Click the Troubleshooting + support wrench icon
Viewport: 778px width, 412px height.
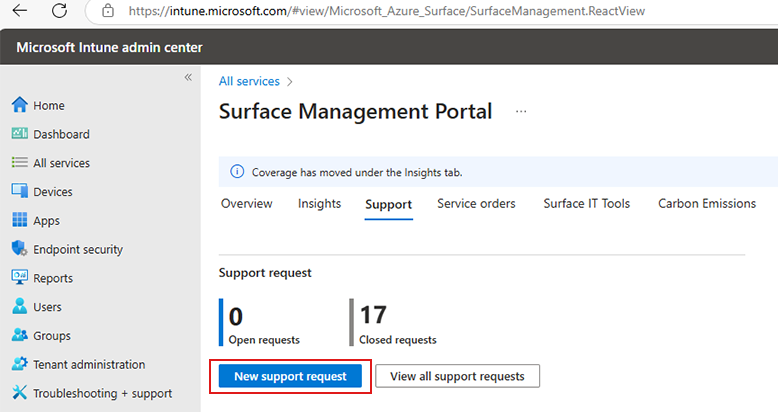pyautogui.click(x=19, y=394)
